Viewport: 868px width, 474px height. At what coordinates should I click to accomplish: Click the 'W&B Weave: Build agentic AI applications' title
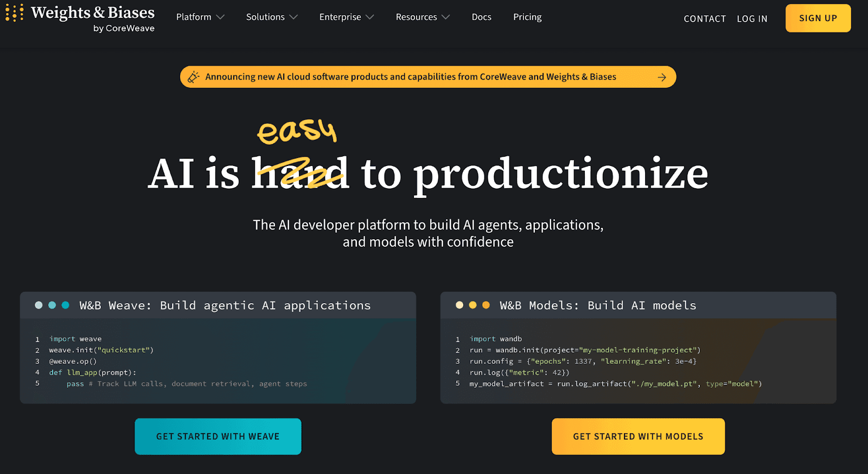(225, 305)
